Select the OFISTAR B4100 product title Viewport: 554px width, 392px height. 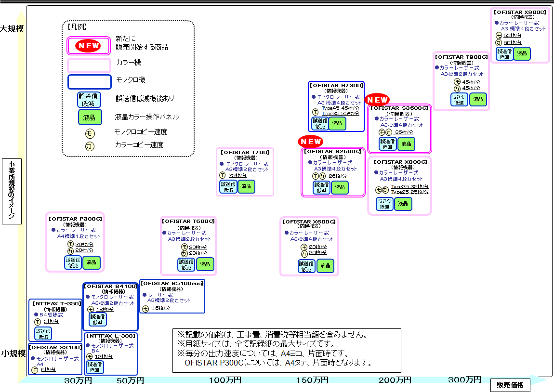point(111,287)
